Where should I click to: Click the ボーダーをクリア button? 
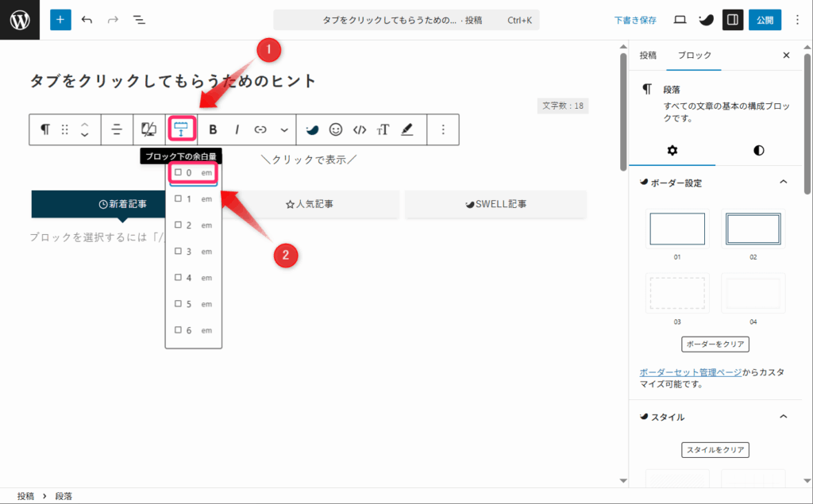(x=715, y=344)
